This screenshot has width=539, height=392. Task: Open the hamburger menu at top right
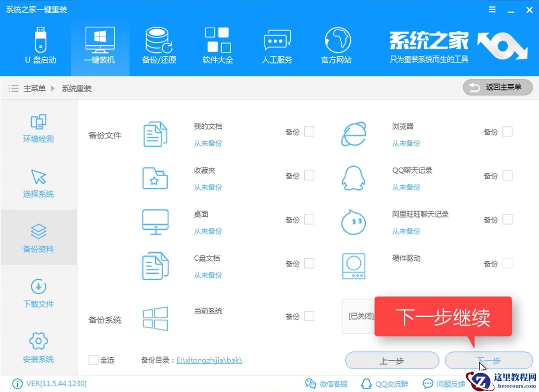click(492, 9)
